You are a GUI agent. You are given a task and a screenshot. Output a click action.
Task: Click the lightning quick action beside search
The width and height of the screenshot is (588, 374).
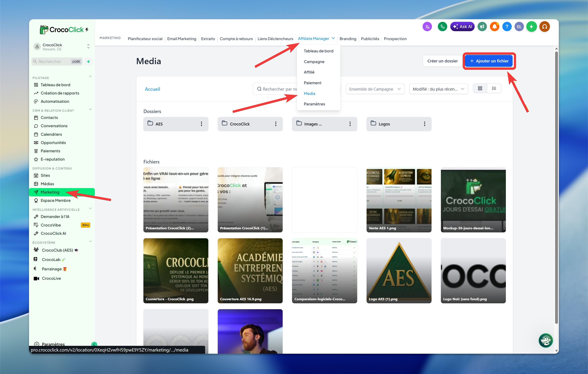pos(88,62)
